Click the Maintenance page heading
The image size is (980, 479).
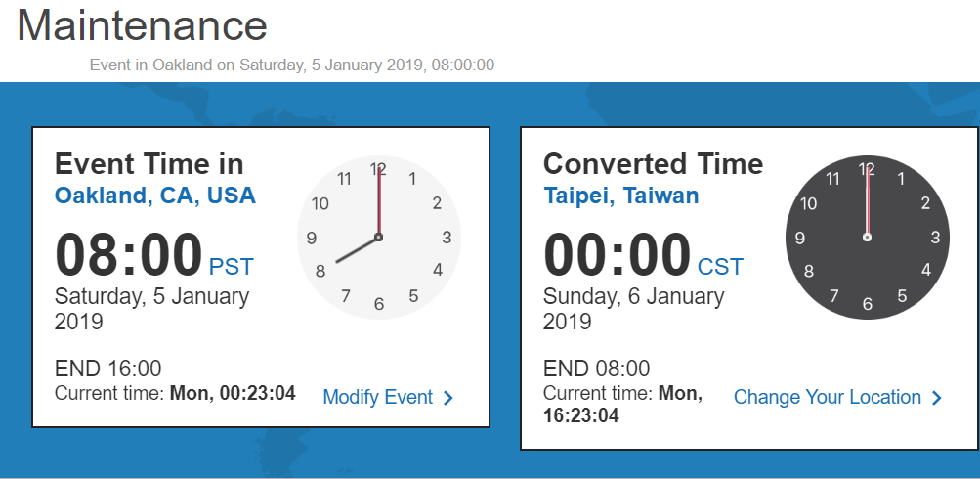(143, 25)
